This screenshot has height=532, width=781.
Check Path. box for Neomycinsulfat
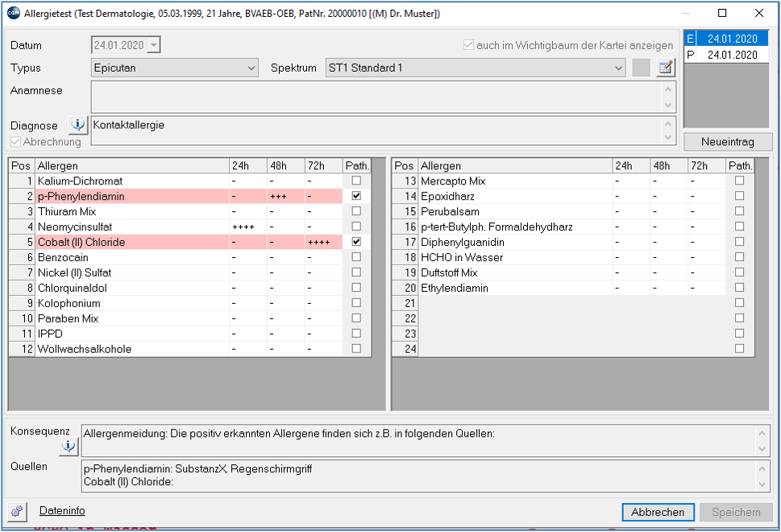coord(356,227)
